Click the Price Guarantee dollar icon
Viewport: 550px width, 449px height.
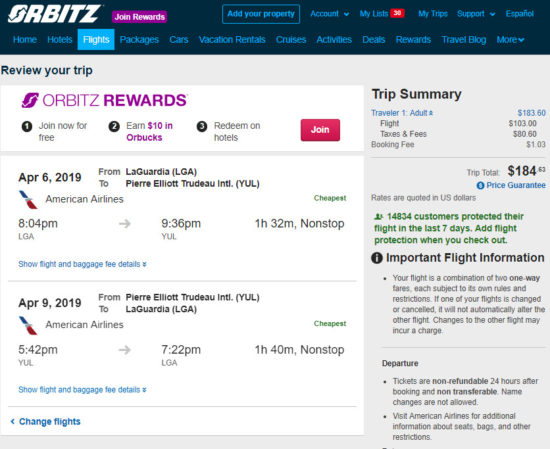[x=480, y=185]
